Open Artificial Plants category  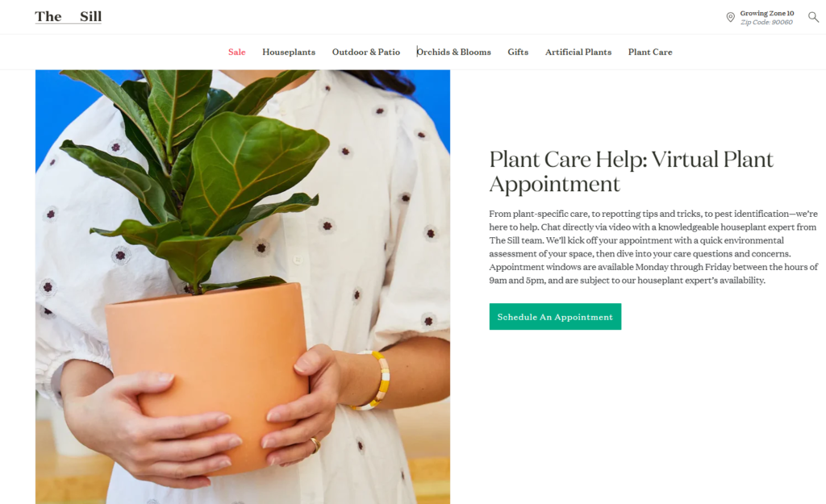pyautogui.click(x=578, y=52)
